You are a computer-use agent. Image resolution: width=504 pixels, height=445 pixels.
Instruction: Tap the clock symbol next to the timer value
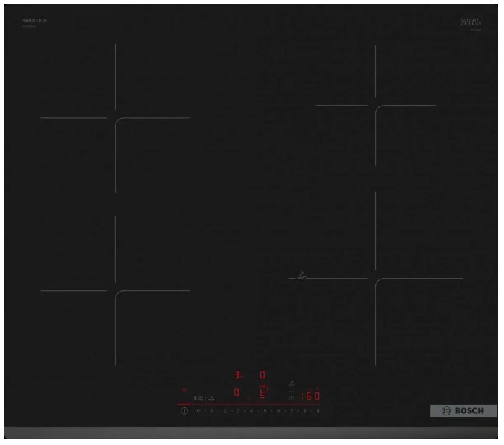click(x=292, y=397)
